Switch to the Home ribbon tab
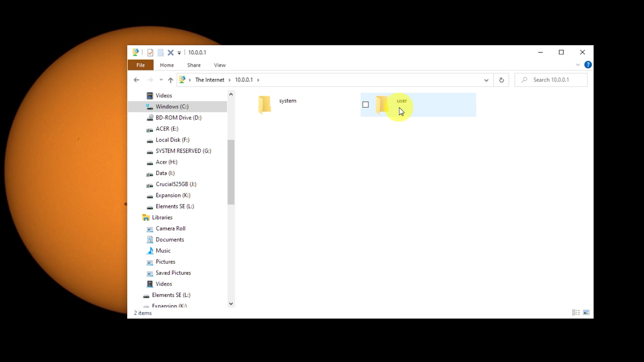Screen dimensions: 644x362 pyautogui.click(x=167, y=65)
